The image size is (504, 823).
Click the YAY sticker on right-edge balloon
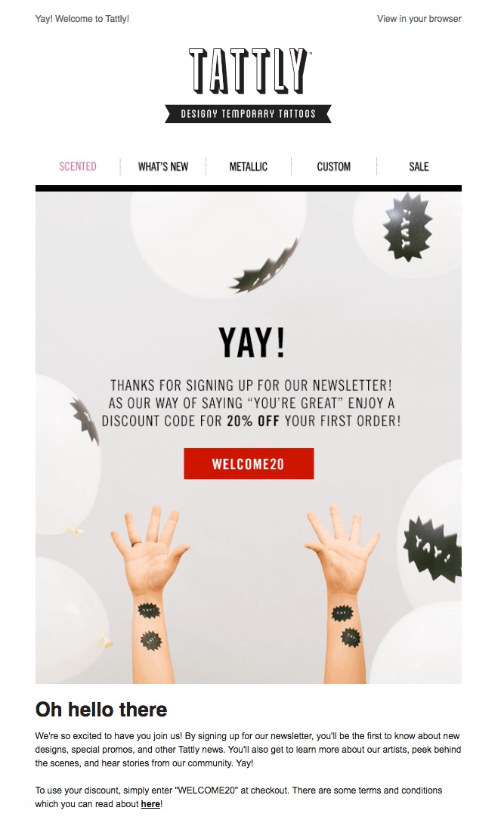tap(433, 548)
